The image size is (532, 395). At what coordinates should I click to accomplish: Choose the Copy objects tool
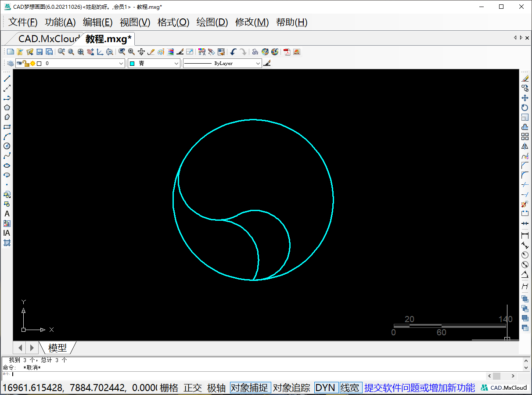click(525, 88)
